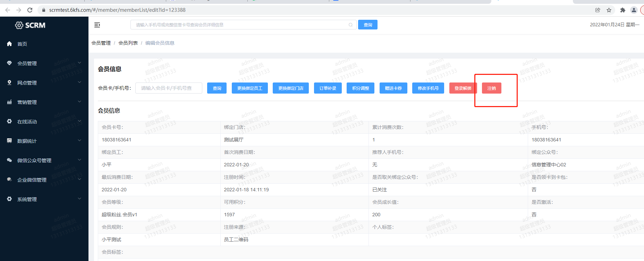This screenshot has height=261, width=644.
Task: Click the SCRM gear logo icon
Action: (x=19, y=25)
